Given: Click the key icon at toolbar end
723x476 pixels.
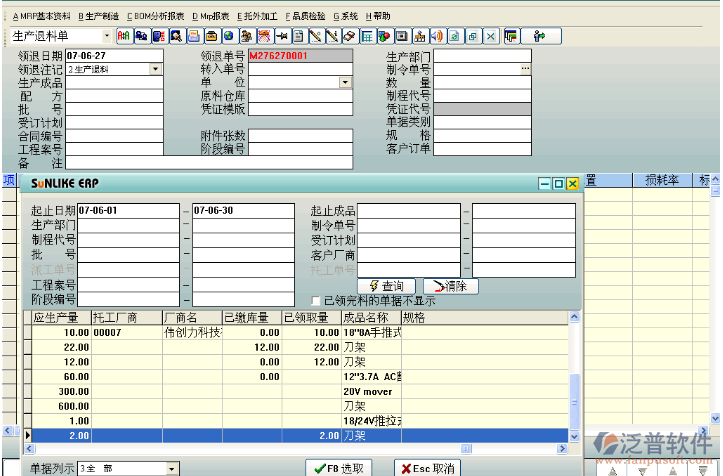Looking at the screenshot, I should click(x=539, y=36).
